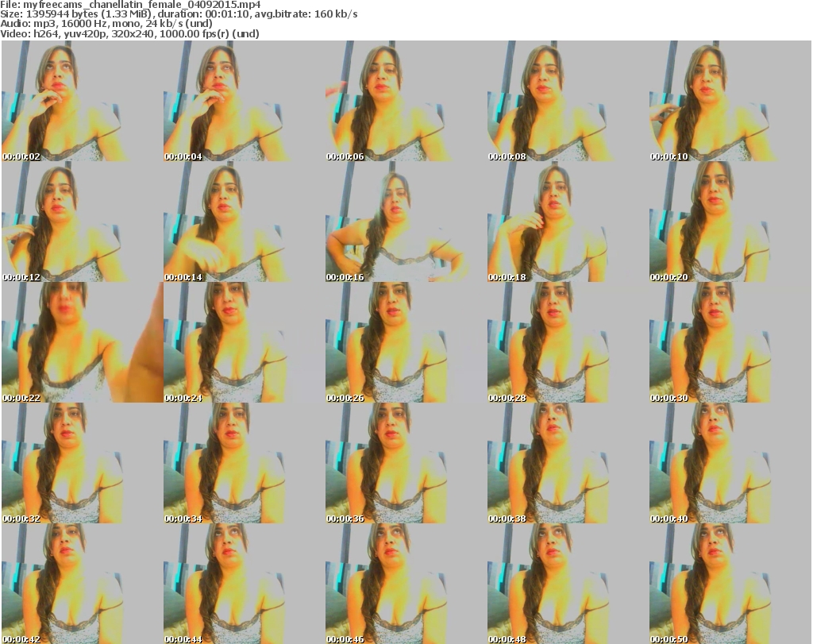Viewport: 813px width, 644px height.
Task: Click the Audio: mp3 info line
Action: pos(106,24)
